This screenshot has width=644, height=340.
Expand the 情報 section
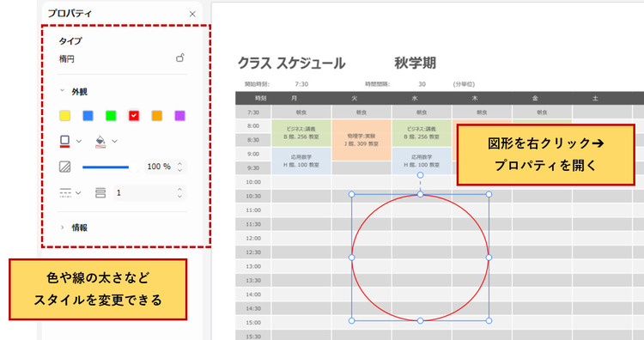click(x=63, y=227)
